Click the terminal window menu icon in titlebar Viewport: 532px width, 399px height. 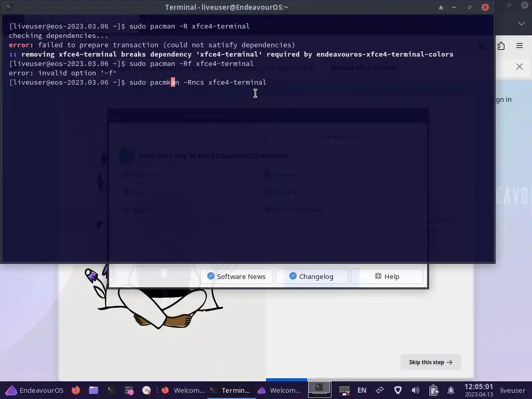[x=9, y=7]
